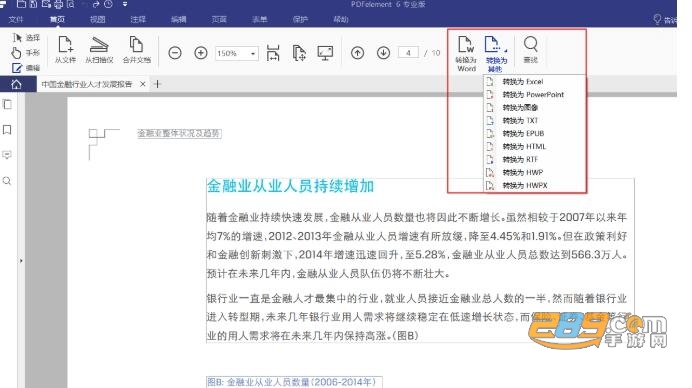
Task: Click header text 金融业整体状况及趋势
Action: pos(179,133)
